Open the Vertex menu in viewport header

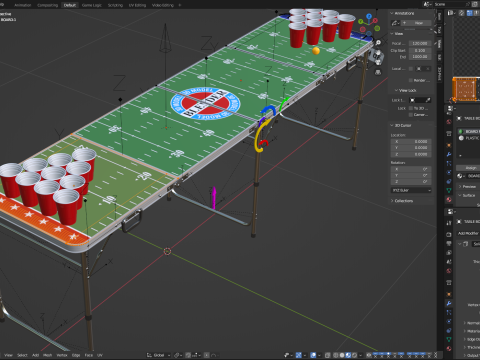[x=62, y=355]
